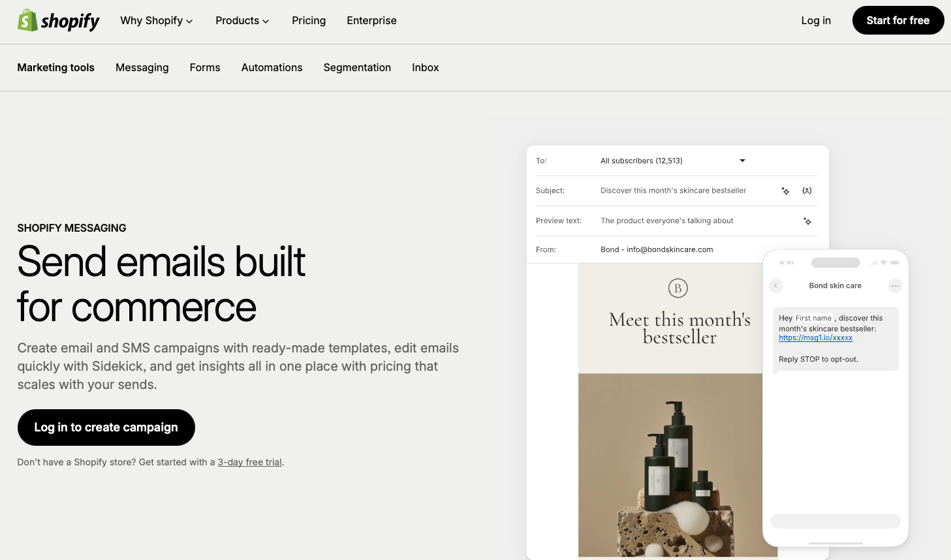
Task: Click the preview text 'The product everyone's talking about'
Action: coord(667,221)
